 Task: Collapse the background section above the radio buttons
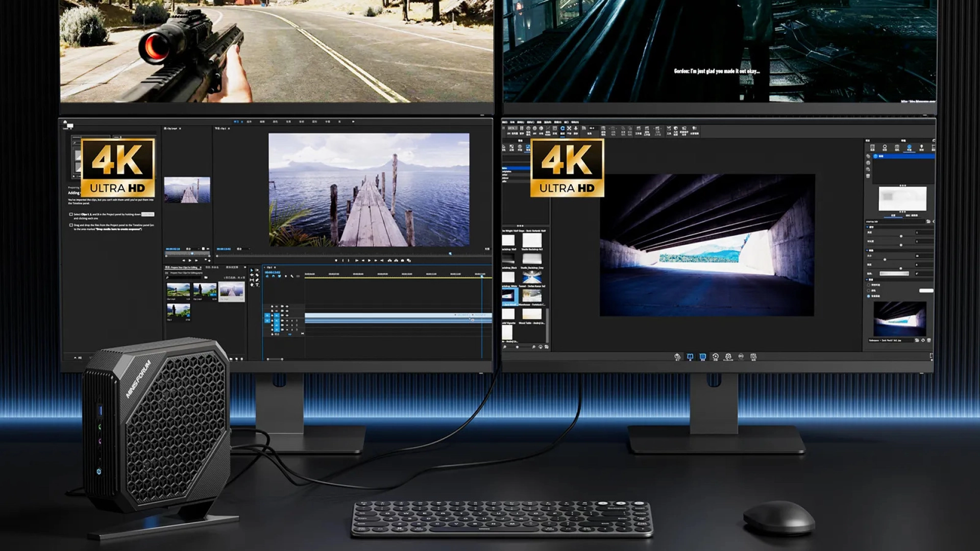tap(868, 280)
